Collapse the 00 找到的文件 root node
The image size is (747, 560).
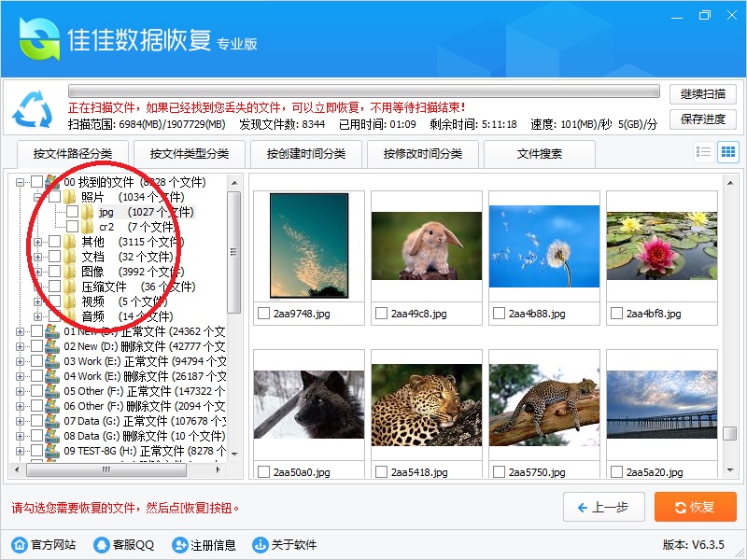[x=21, y=182]
